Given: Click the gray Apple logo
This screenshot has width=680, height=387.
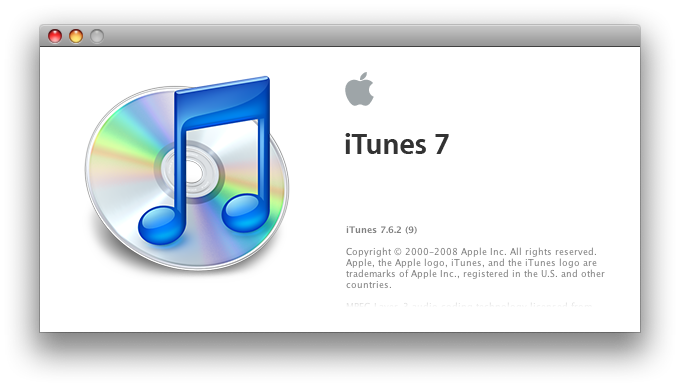Looking at the screenshot, I should (x=359, y=89).
